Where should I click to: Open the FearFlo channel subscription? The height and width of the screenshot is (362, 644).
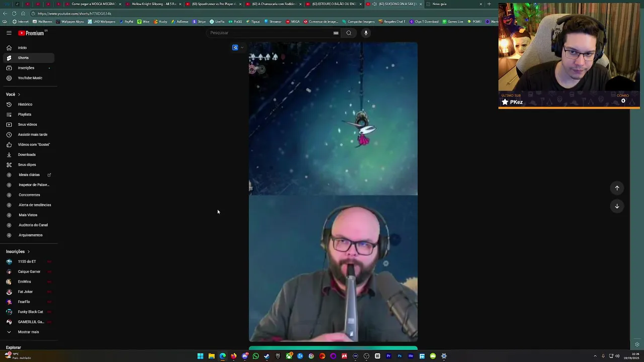(28, 302)
